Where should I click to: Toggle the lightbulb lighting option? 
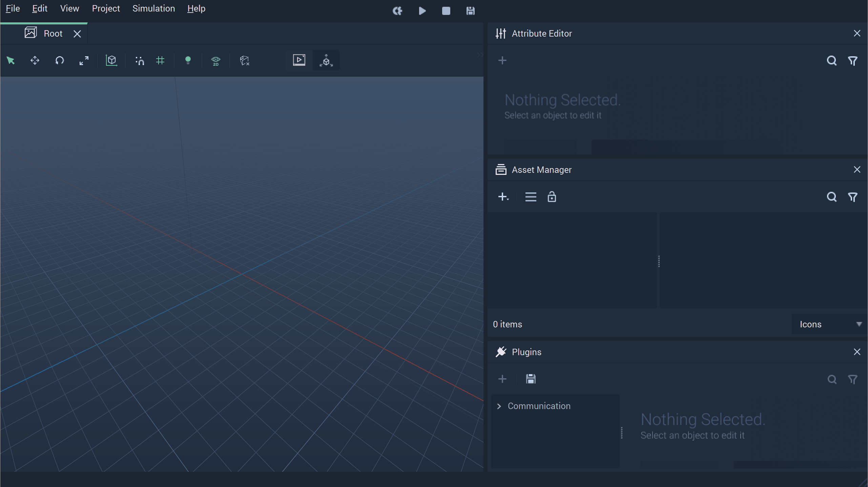point(188,61)
